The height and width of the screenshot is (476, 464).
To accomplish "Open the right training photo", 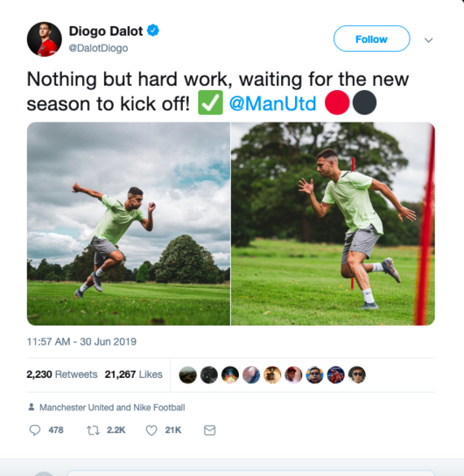I will tap(334, 224).
